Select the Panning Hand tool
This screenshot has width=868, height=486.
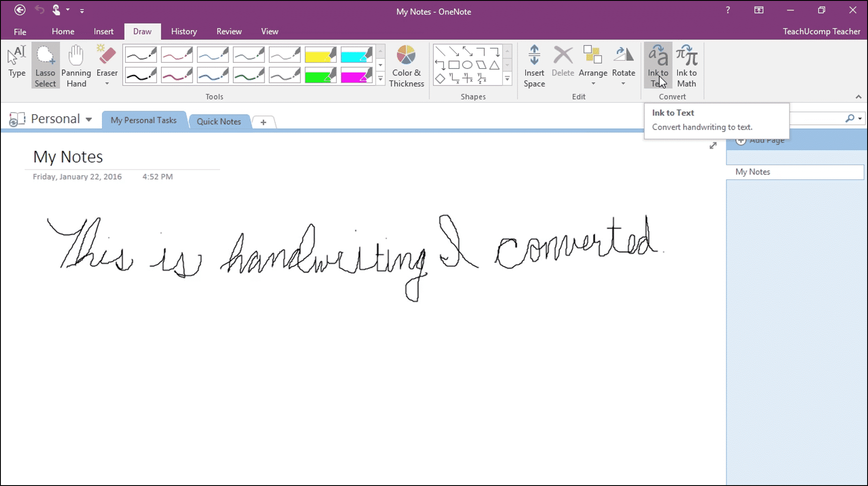76,64
